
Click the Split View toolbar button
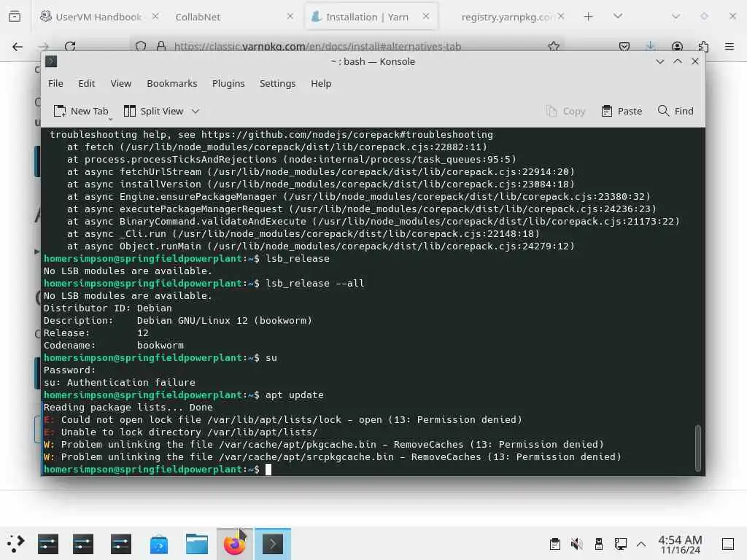[x=153, y=111]
